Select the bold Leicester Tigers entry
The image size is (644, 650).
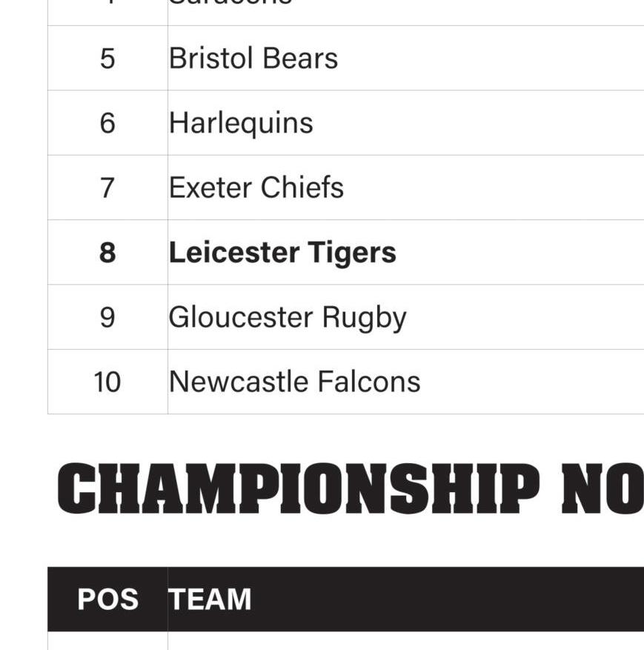pyautogui.click(x=282, y=253)
